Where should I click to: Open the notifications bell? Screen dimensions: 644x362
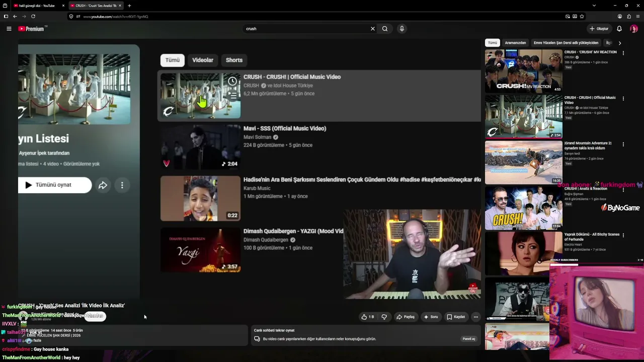coord(619,29)
